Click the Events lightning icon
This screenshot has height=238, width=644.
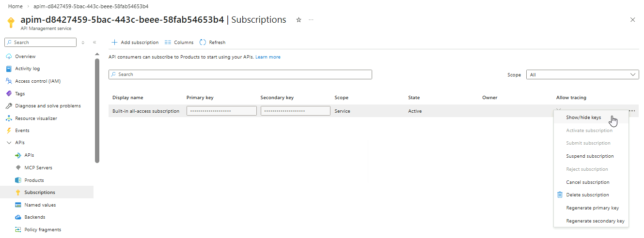9,131
